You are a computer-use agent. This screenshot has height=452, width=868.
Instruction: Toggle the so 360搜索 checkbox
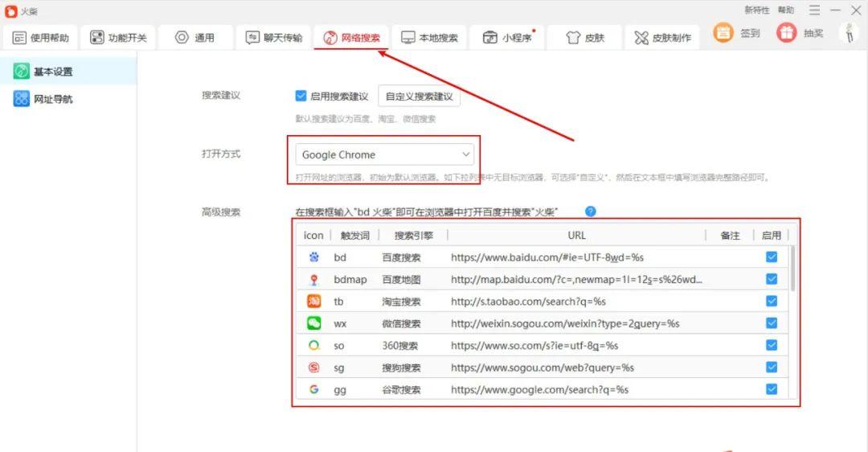click(x=771, y=345)
